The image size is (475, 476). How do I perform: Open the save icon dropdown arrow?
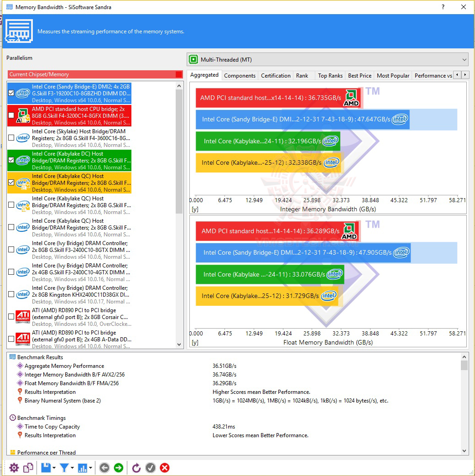54,468
